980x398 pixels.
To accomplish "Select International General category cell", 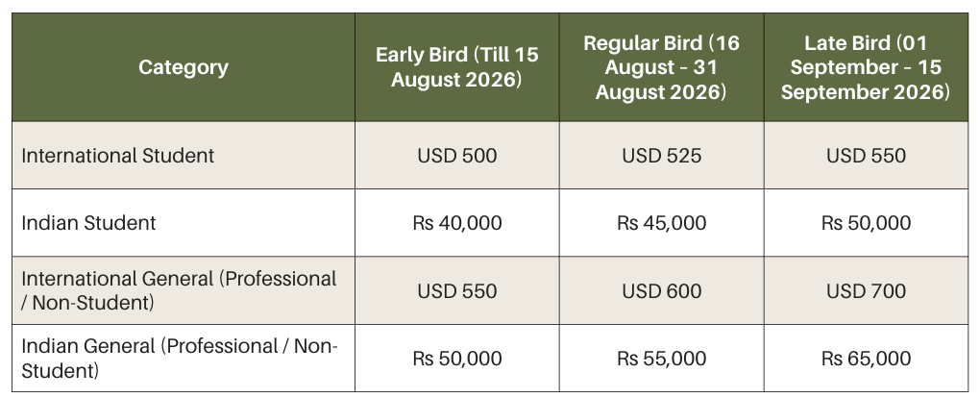I will (184, 290).
